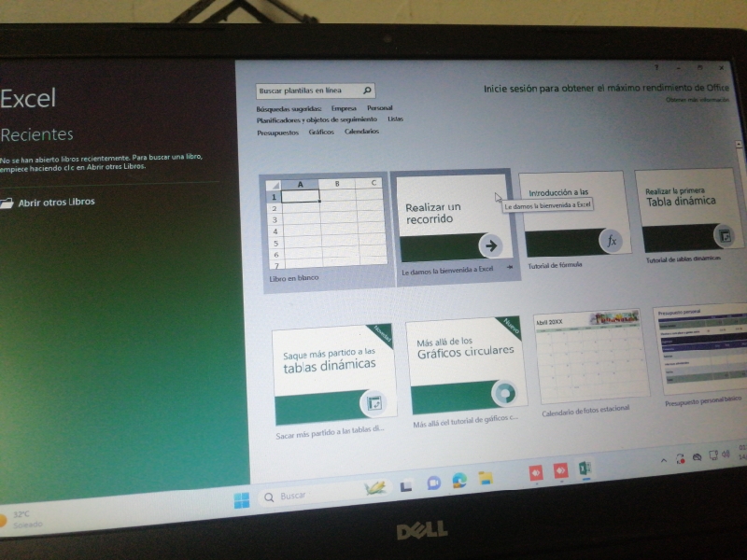The image size is (747, 560).
Task: Select the Calendarios suggested search
Action: click(x=361, y=131)
